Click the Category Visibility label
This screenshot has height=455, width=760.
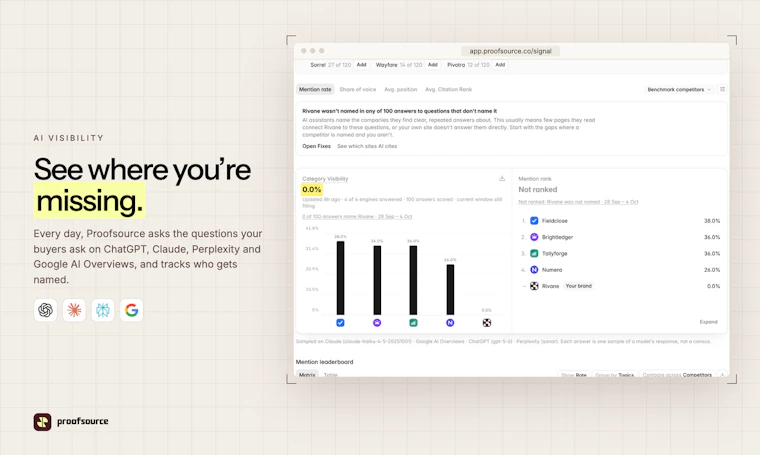coord(325,179)
